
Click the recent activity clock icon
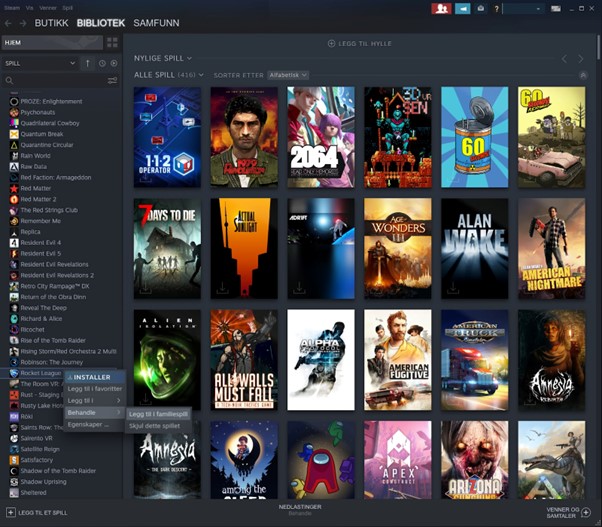102,63
